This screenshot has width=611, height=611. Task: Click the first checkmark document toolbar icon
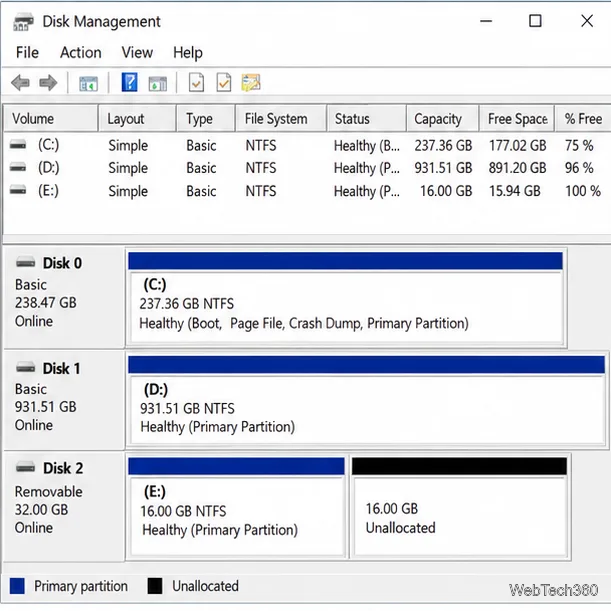(x=196, y=83)
